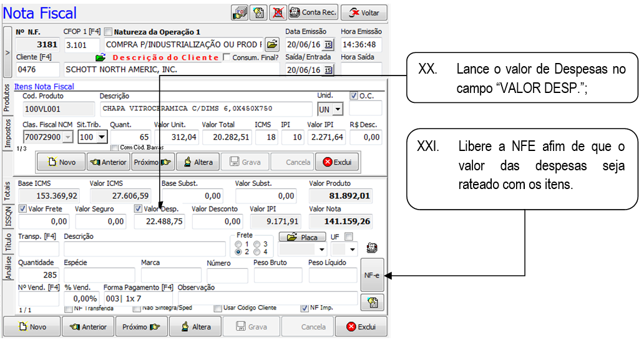Open the Sit.Trib. dropdown showing 100
This screenshot has height=340, width=644.
(102, 136)
